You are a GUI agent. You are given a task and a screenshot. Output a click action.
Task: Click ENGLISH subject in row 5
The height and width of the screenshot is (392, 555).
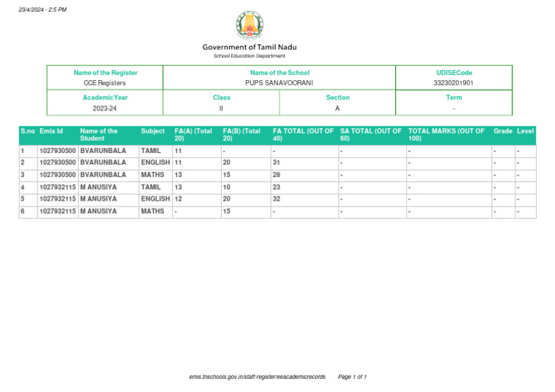[155, 199]
